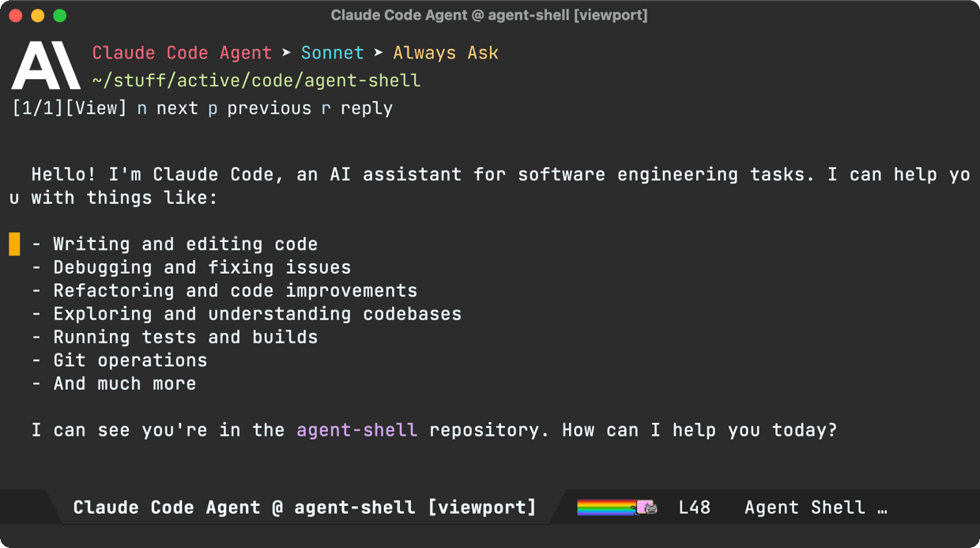Select the orange message marker beside the list
This screenshot has height=548, width=980.
click(14, 244)
